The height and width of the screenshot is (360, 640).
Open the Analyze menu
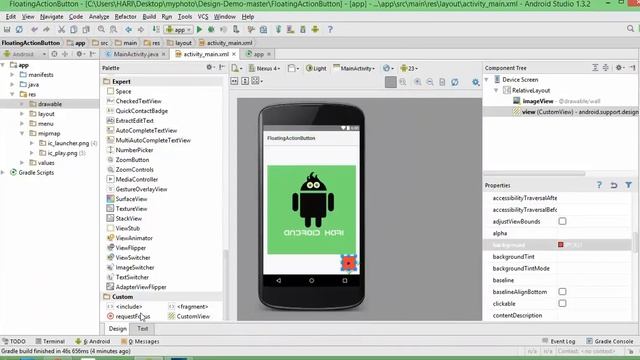99,17
